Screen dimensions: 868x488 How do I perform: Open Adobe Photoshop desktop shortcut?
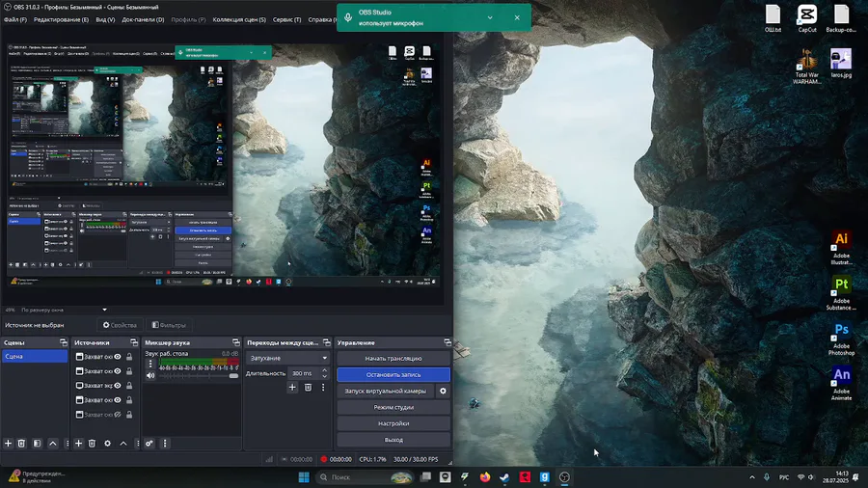click(841, 339)
